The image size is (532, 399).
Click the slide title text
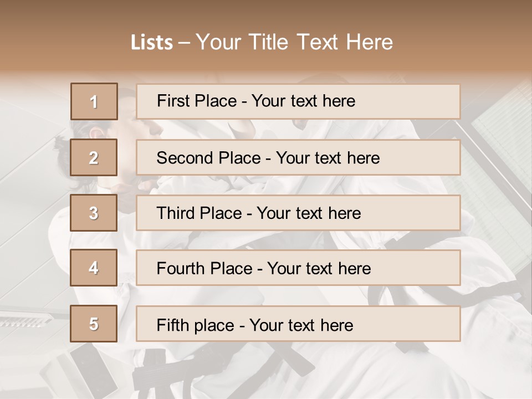262,42
